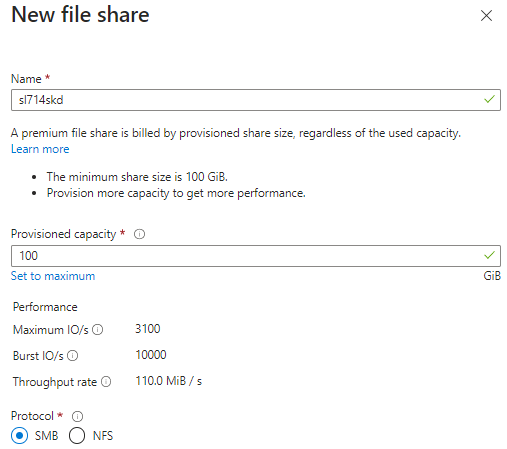Select the NFS protocol radio button
The height and width of the screenshot is (449, 507).
[77, 436]
